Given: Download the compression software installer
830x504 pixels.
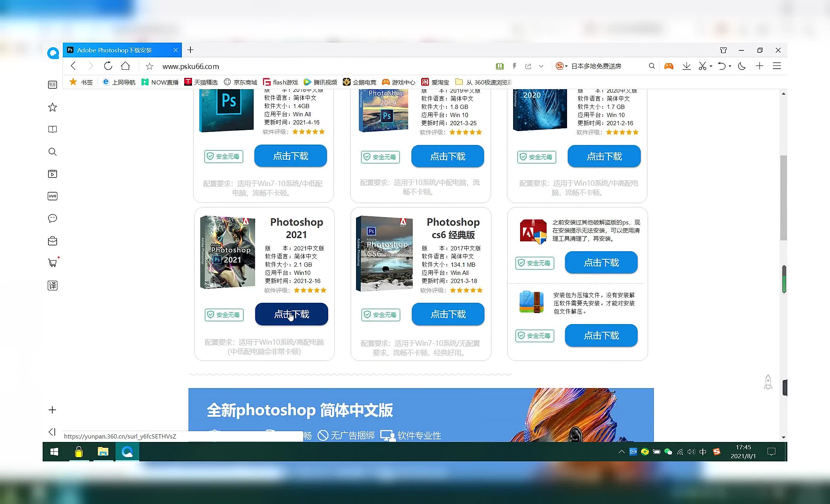Looking at the screenshot, I should [601, 335].
